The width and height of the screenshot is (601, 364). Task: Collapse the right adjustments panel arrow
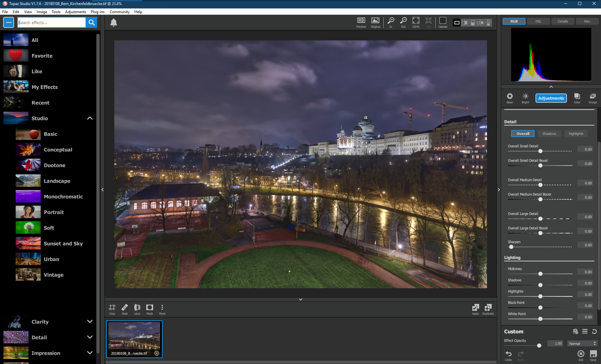pyautogui.click(x=499, y=190)
